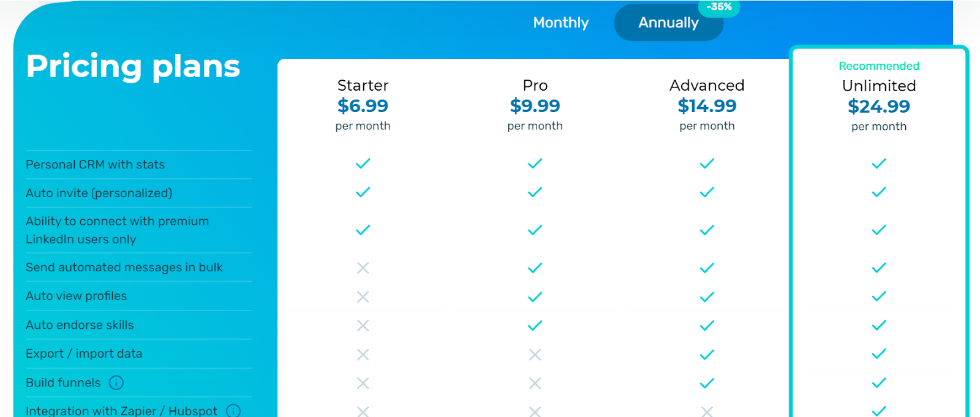This screenshot has width=980, height=417.
Task: Click Unlimited checkmark for Auto endorse skills
Action: (879, 325)
